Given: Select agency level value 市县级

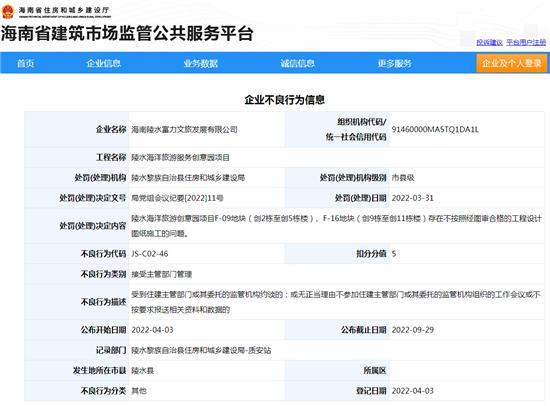Looking at the screenshot, I should tap(403, 178).
